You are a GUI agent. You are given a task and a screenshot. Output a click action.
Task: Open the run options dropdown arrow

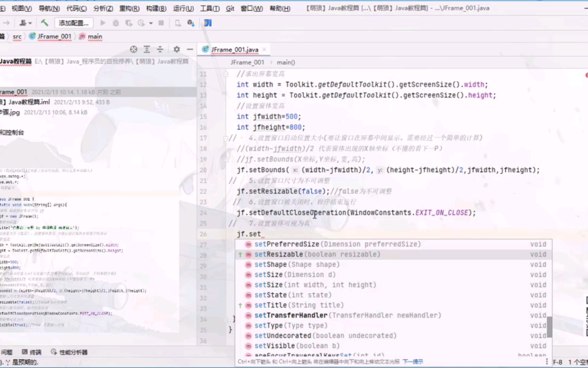tap(151, 23)
